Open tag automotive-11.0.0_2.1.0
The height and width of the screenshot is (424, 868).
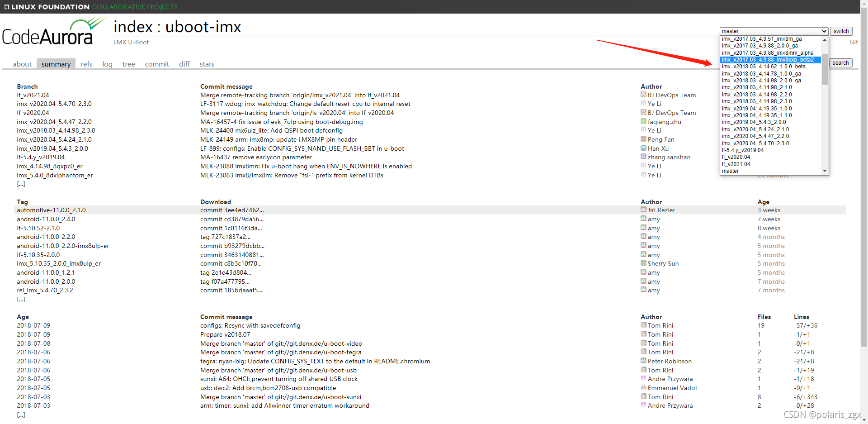point(51,210)
